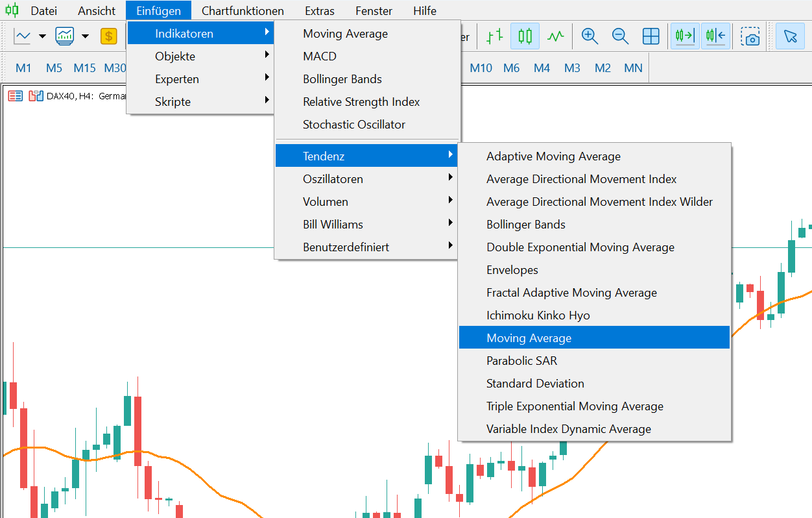Enable auto scroll to latest candle
Viewport: 812px width, 518px height.
pos(684,36)
